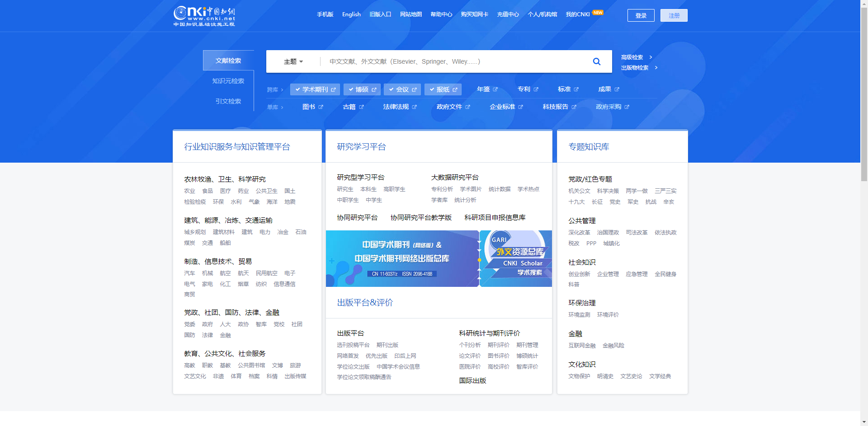The image size is (868, 426).
Task: Uncheck the 学术期刊 database checkbox
Action: coord(297,89)
